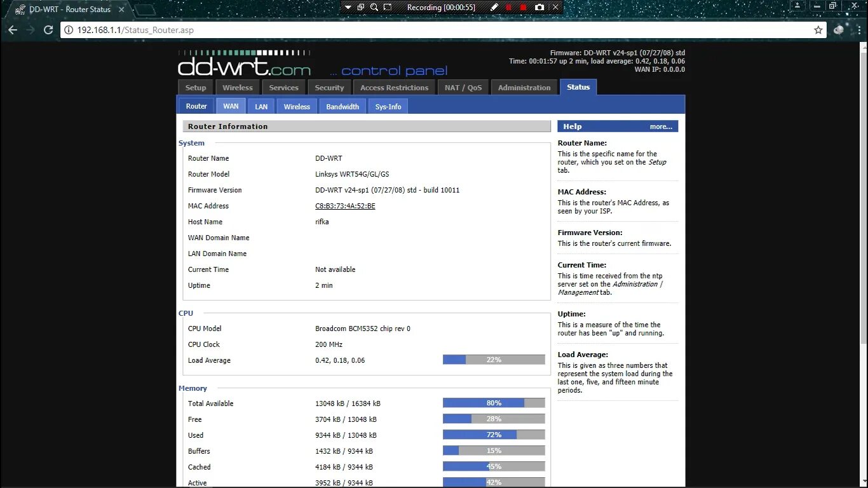Switch to the LAN sub-tab
This screenshot has height=488, width=868.
click(x=261, y=107)
